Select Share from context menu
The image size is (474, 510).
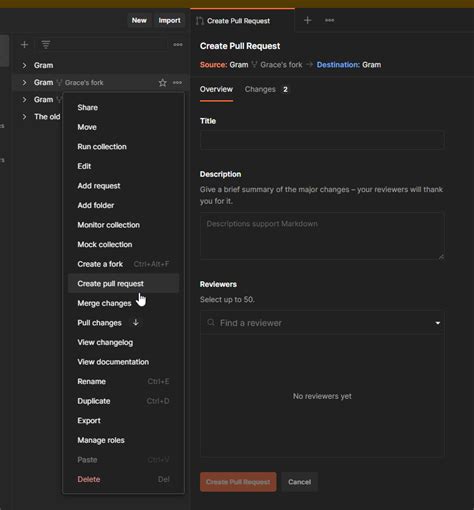[x=123, y=107]
